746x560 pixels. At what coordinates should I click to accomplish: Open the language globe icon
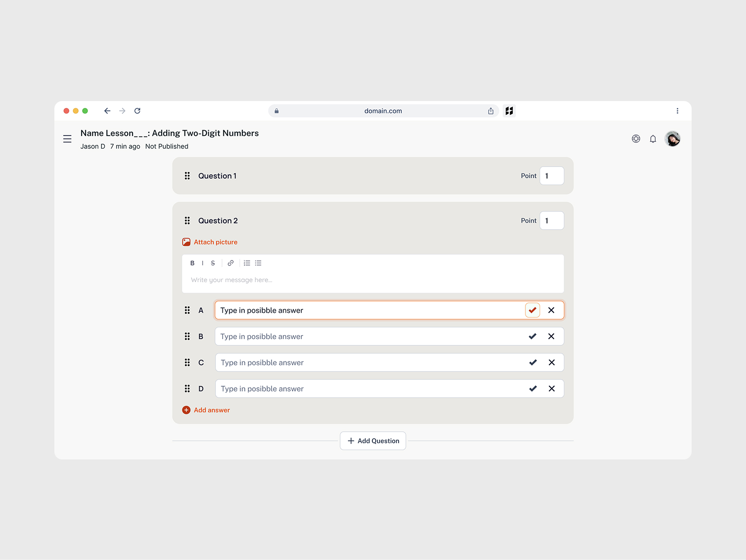pyautogui.click(x=636, y=138)
